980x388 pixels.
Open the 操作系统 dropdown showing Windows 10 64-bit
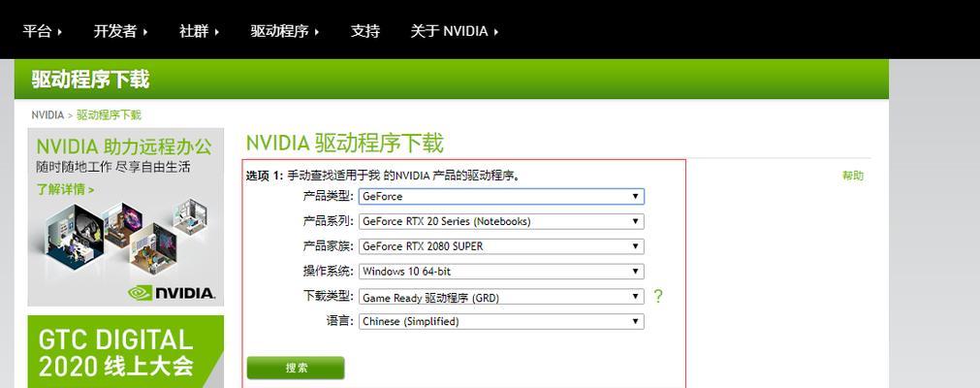pos(501,272)
